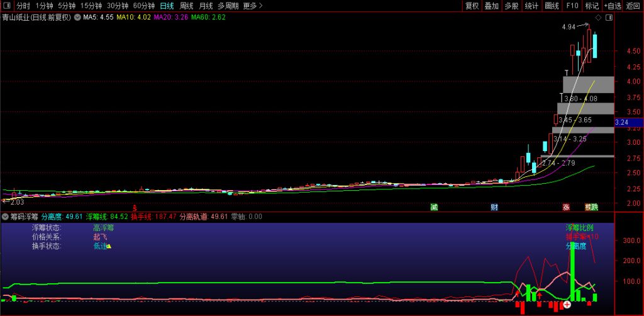The height and width of the screenshot is (316, 644).
Task: Click the diamond marker icon above the chart
Action: (x=598, y=18)
